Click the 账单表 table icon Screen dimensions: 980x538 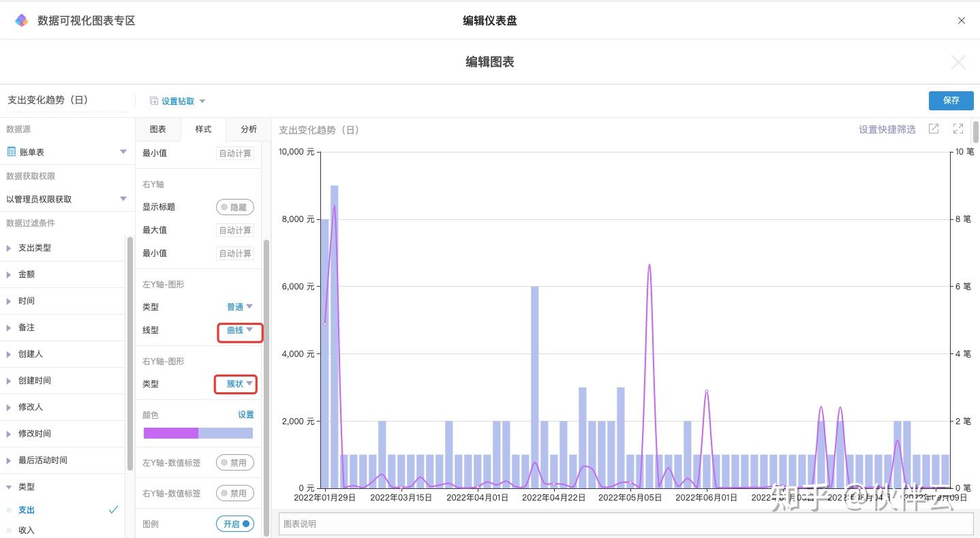(12, 152)
